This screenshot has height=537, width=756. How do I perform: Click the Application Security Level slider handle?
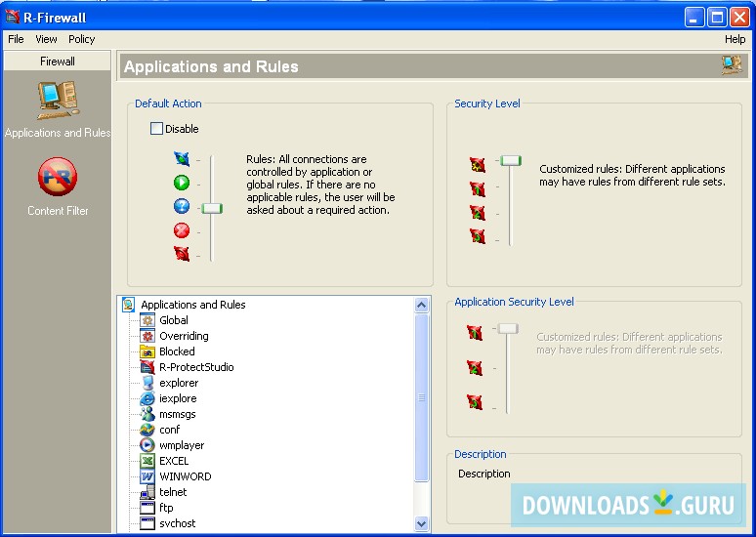tap(508, 329)
